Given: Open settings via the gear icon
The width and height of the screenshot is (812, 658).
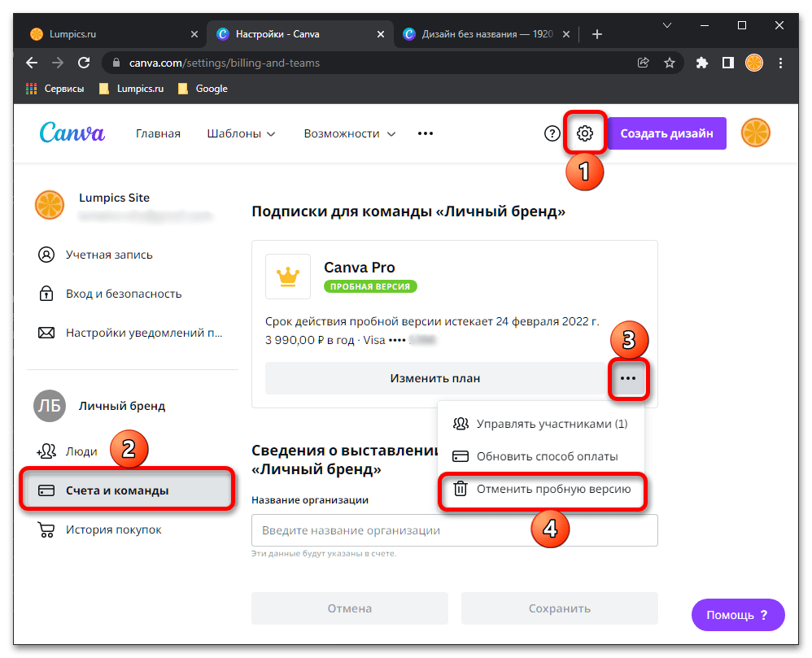Looking at the screenshot, I should point(584,134).
